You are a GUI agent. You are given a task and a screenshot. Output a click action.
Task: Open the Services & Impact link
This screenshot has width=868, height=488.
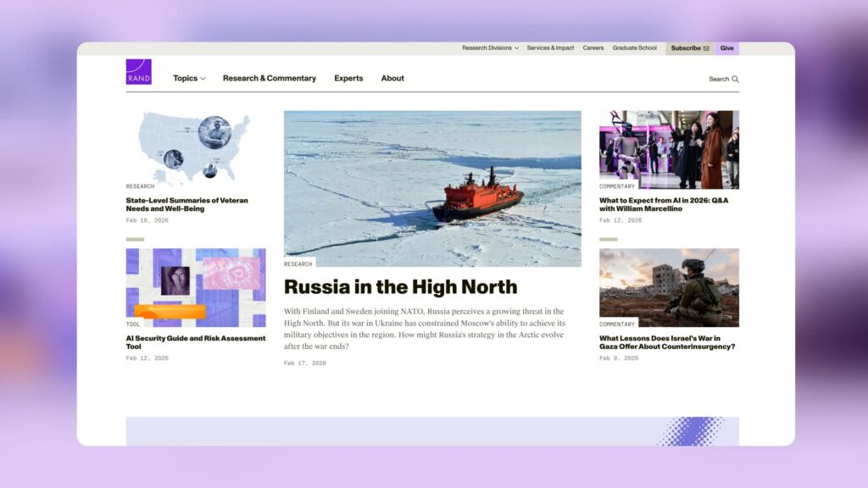pyautogui.click(x=550, y=48)
